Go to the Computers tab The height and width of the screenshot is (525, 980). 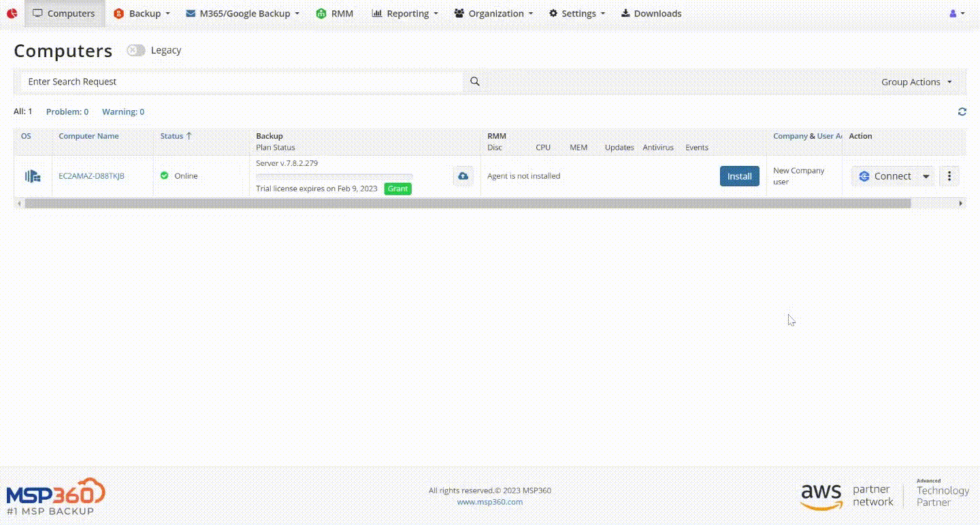(65, 14)
